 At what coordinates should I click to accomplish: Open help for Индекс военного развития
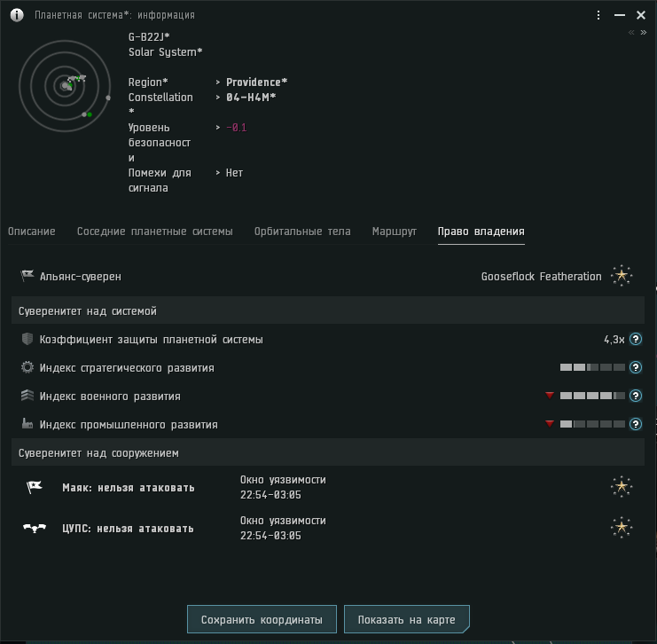coord(636,396)
